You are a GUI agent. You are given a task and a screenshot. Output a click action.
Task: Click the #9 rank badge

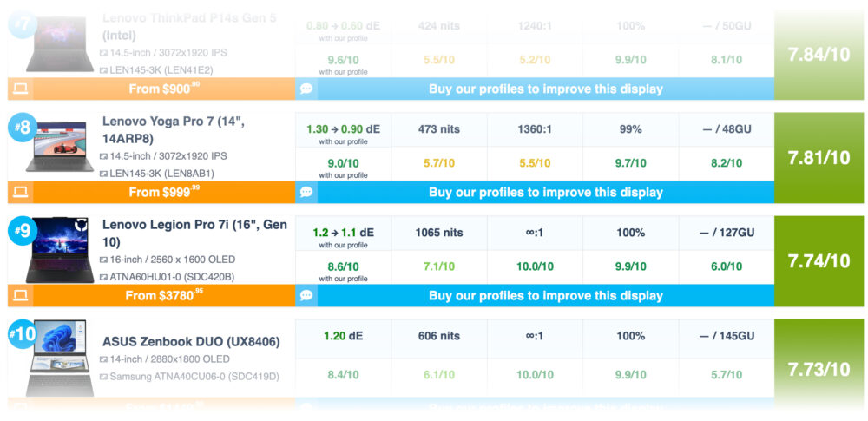point(23,231)
